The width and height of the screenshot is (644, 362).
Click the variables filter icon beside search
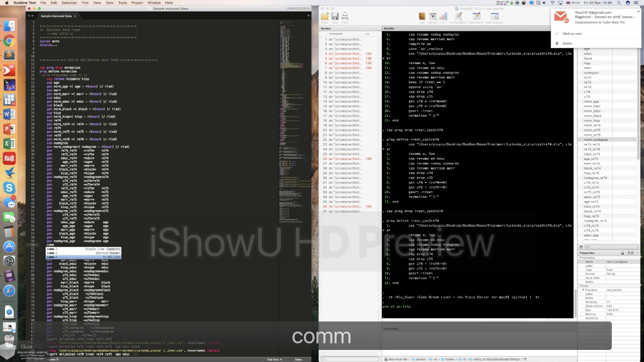coord(581,247)
